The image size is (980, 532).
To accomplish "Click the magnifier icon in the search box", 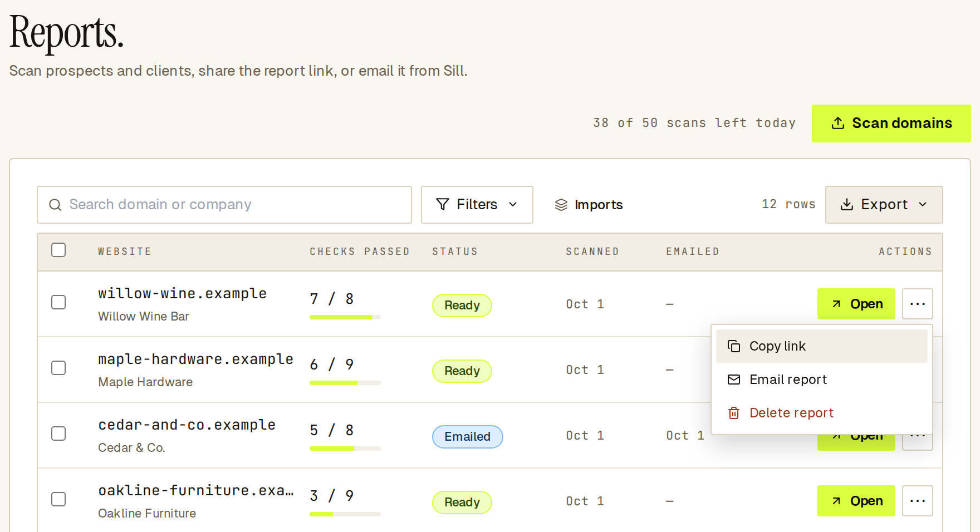I will point(55,205).
